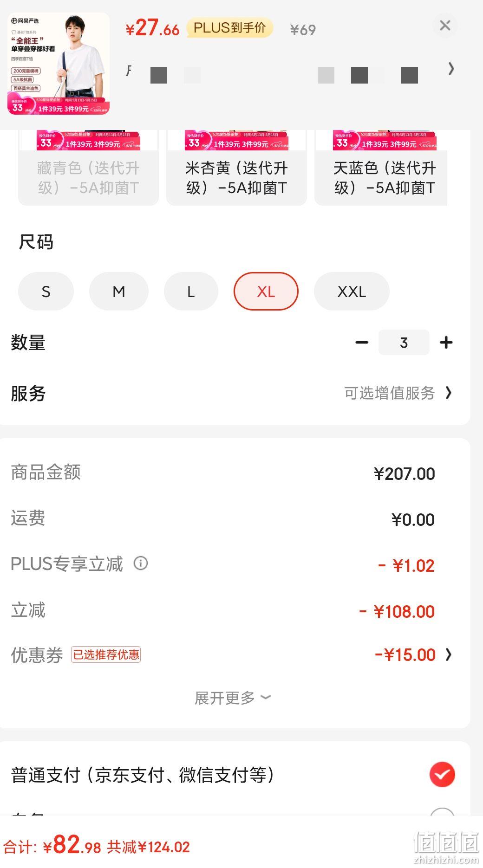Open the coupon arrow next to -¥15.00
Viewport: 483px width, 868px height.
click(x=448, y=654)
